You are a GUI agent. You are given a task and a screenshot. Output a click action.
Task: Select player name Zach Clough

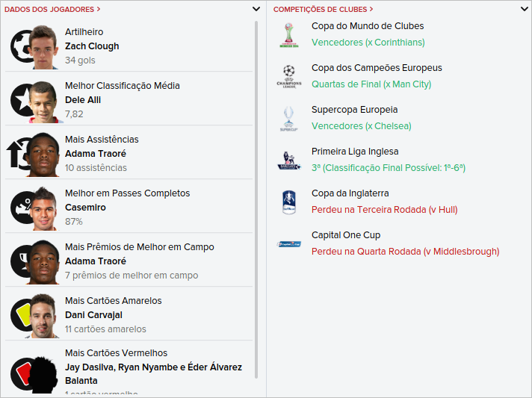(x=92, y=46)
